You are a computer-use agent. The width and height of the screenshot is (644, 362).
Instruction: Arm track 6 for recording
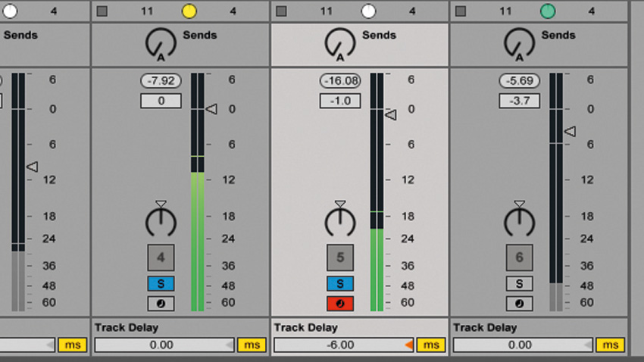coord(520,304)
